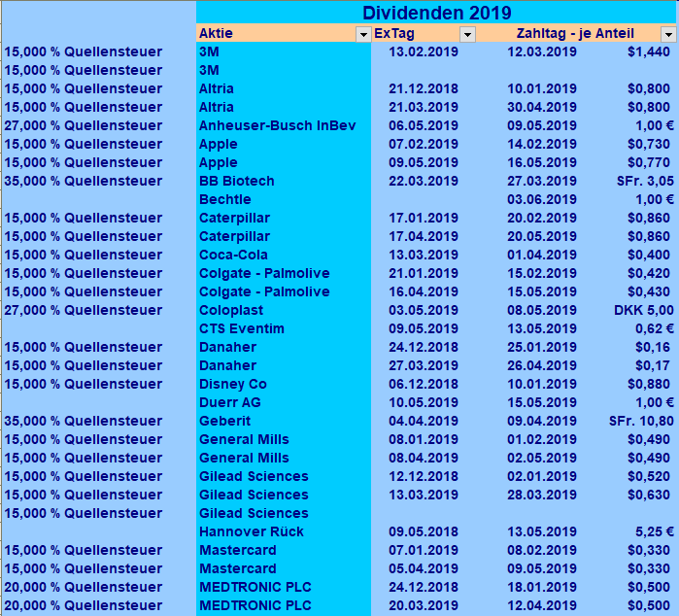The height and width of the screenshot is (616, 679).
Task: Select the $0,420 Colgate - Palmolive dividend
Action: (x=649, y=273)
